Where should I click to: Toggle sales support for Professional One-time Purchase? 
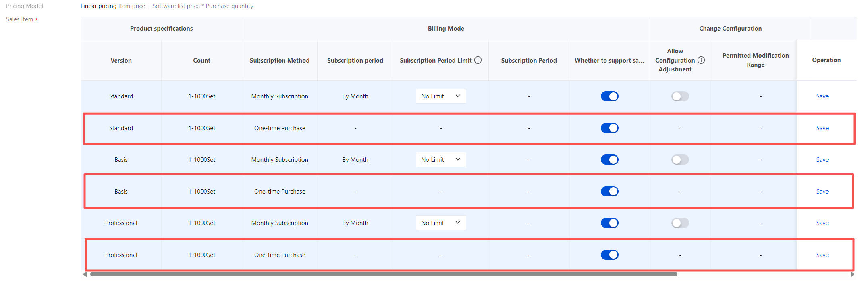pos(609,255)
